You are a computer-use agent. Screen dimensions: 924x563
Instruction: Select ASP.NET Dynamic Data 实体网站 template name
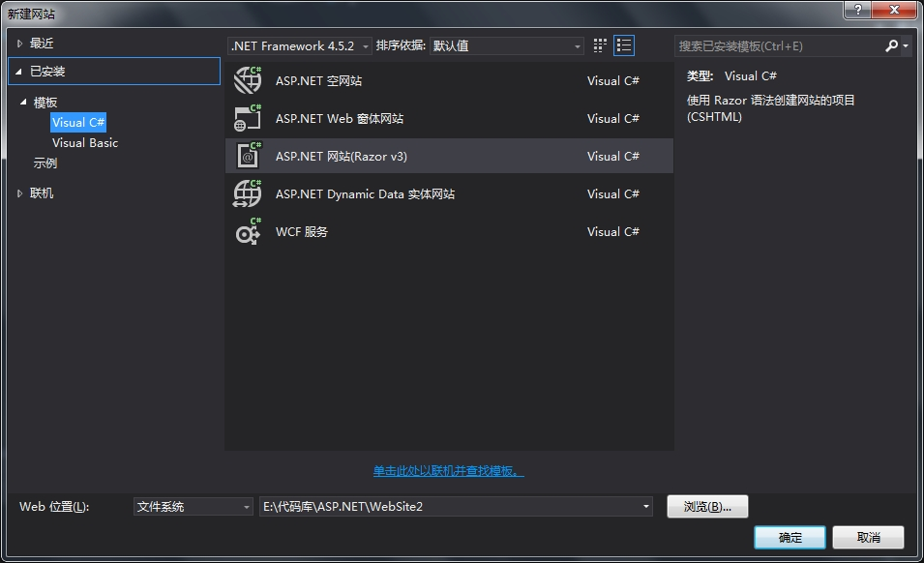tap(366, 193)
